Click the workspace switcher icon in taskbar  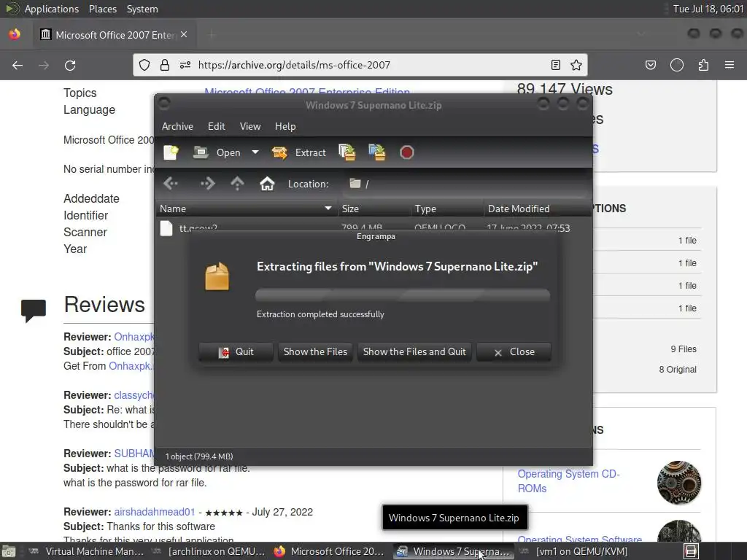(692, 551)
